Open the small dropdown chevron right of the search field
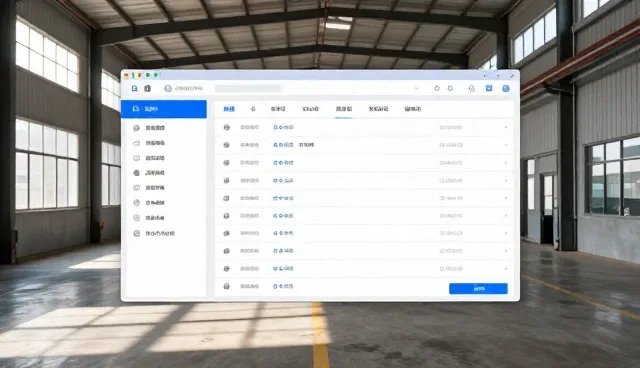The image size is (640, 368). coord(416,88)
